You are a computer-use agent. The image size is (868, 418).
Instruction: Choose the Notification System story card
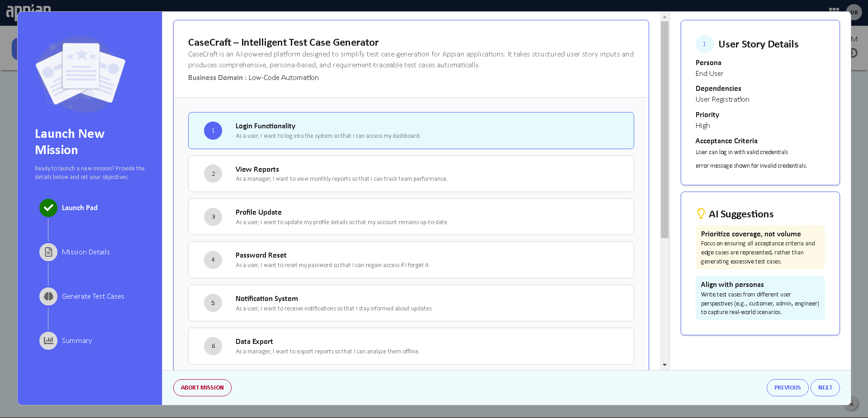point(411,303)
